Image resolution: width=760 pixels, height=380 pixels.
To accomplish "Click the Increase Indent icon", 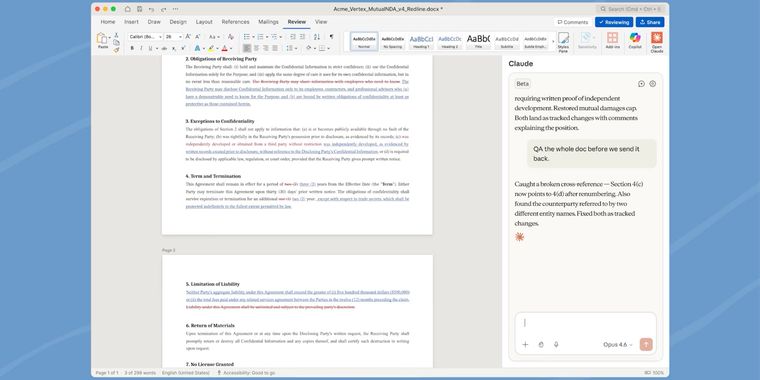I will tap(302, 37).
